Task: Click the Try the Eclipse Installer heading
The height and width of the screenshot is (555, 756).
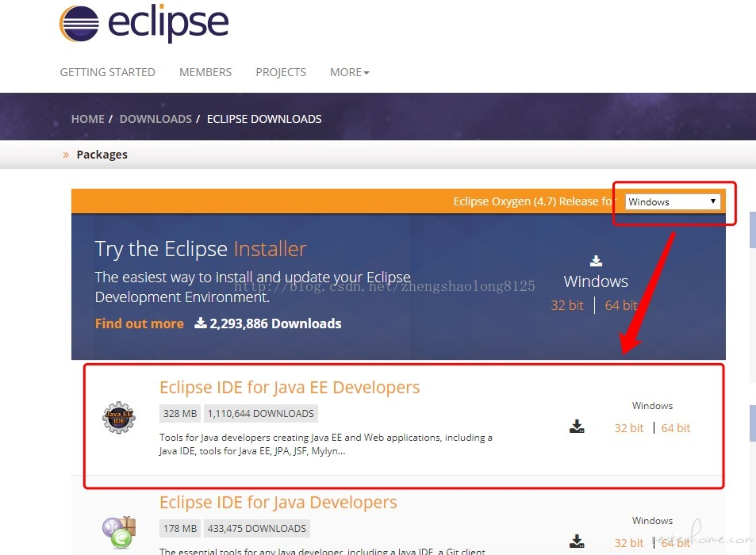Action: (201, 249)
